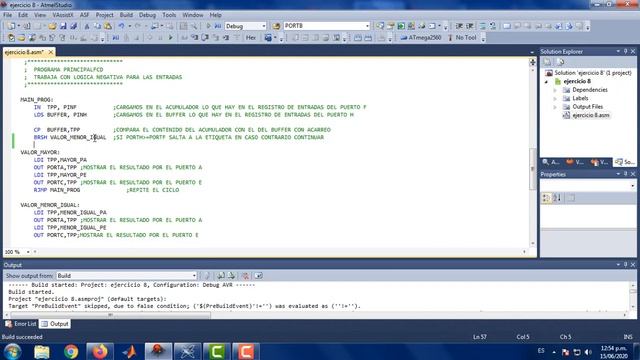Click the Open File folder icon
This screenshot has height=360, width=640.
52,26
